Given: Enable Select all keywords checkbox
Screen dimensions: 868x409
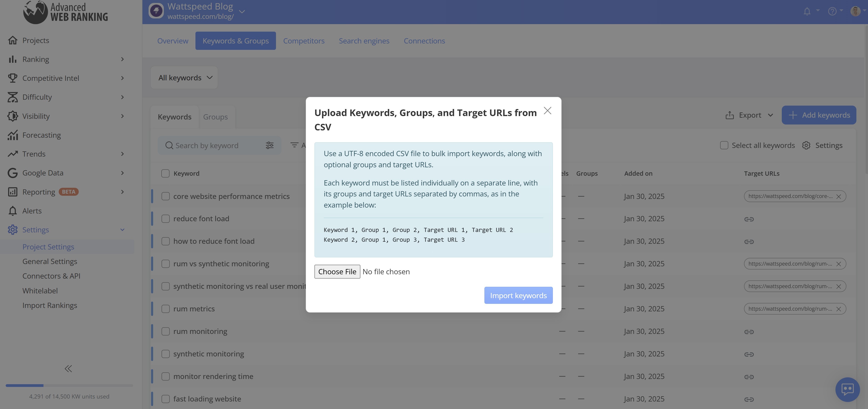Looking at the screenshot, I should click(724, 145).
